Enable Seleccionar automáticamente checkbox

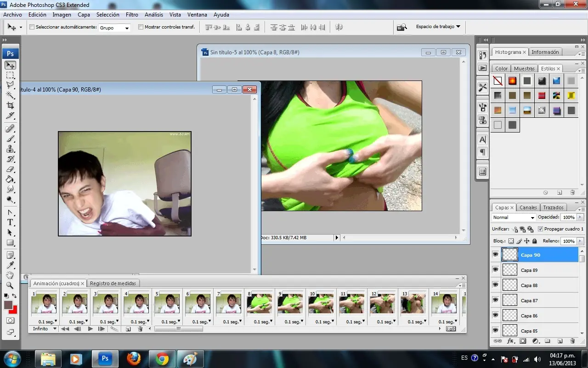point(32,27)
